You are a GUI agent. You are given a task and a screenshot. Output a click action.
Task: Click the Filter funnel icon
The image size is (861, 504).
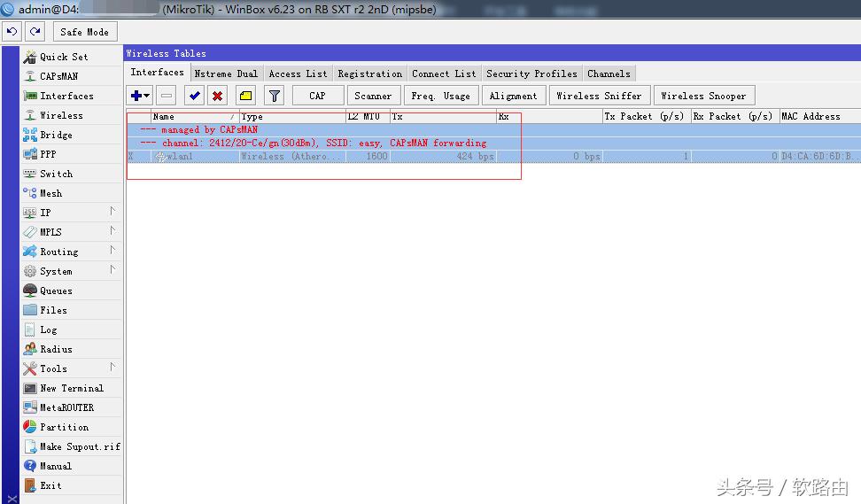pyautogui.click(x=274, y=96)
